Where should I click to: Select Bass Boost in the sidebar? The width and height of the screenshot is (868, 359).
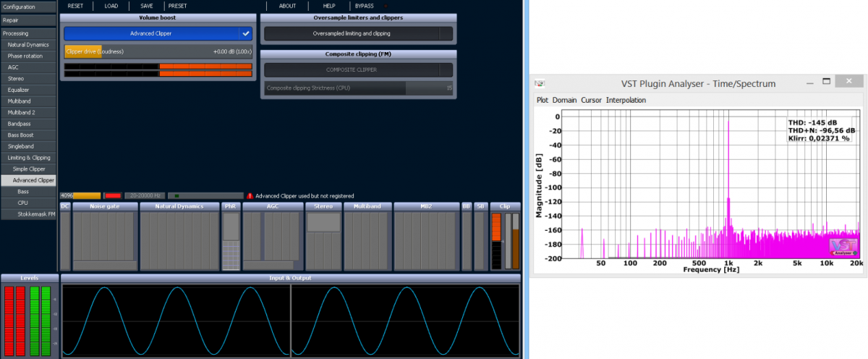[x=27, y=135]
